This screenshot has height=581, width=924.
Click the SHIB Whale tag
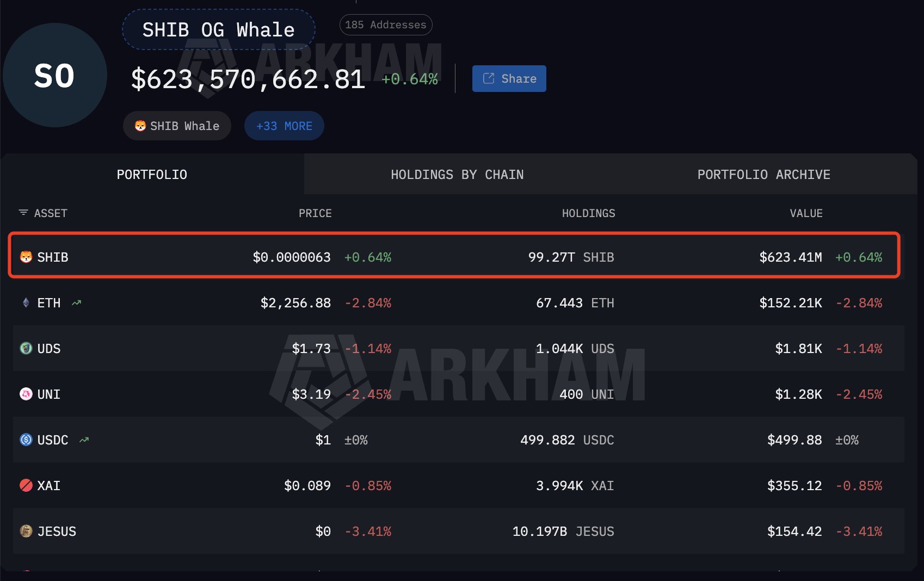click(177, 126)
